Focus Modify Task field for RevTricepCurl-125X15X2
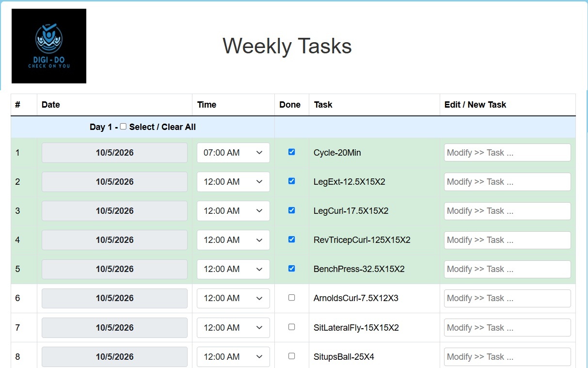Image resolution: width=588 pixels, height=368 pixels. tap(508, 240)
